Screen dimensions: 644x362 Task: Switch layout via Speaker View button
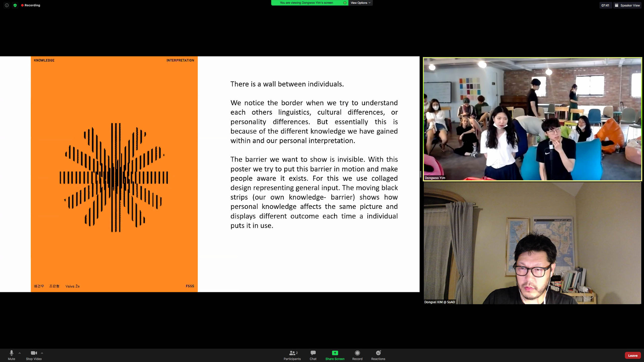(x=627, y=5)
